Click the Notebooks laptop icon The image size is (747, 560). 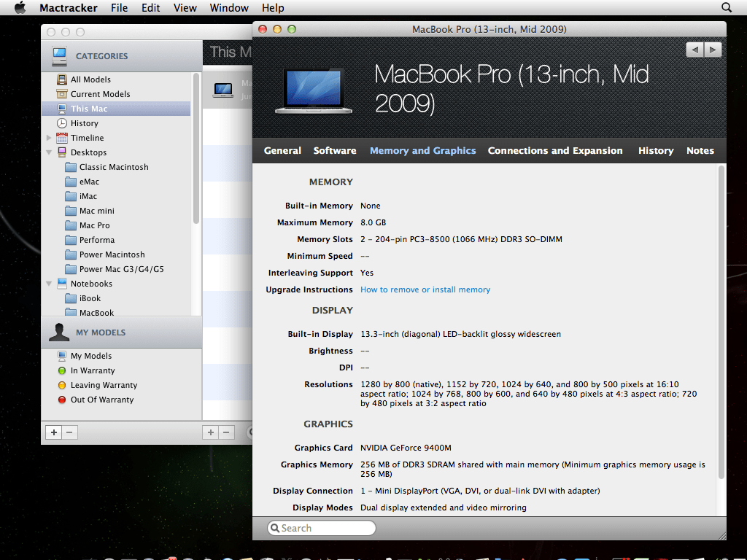click(x=62, y=284)
